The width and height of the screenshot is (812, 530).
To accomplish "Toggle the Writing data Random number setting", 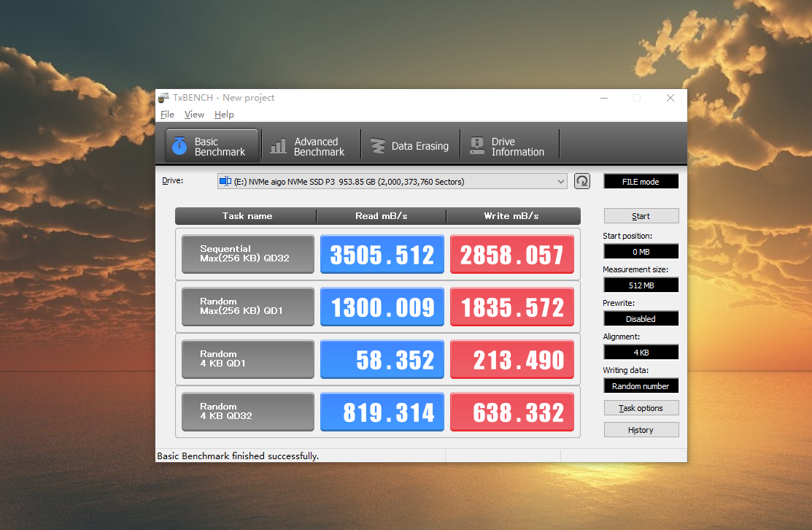I will click(x=641, y=386).
